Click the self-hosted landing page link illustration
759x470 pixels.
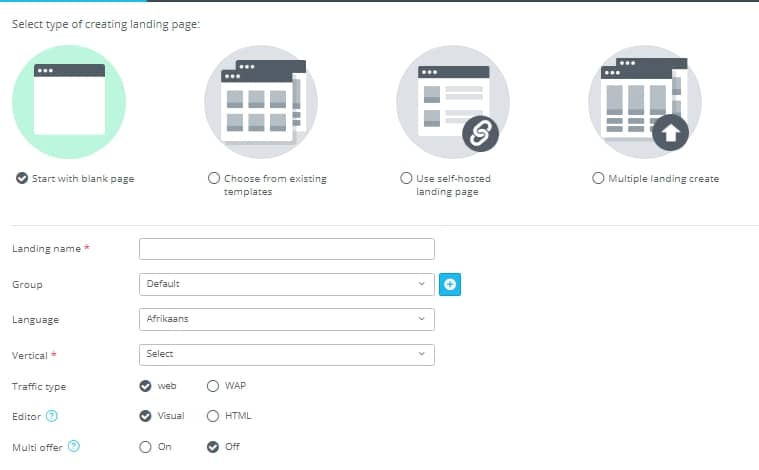tap(453, 102)
